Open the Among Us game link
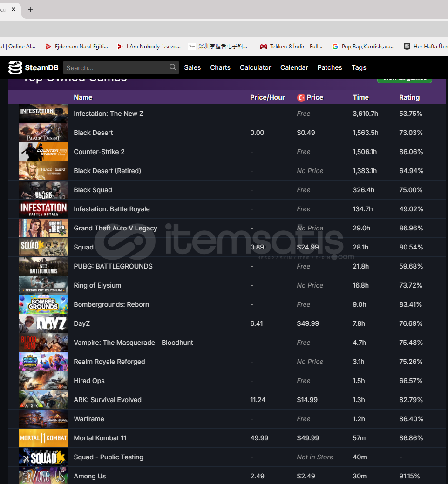This screenshot has height=484, width=448. click(x=89, y=476)
